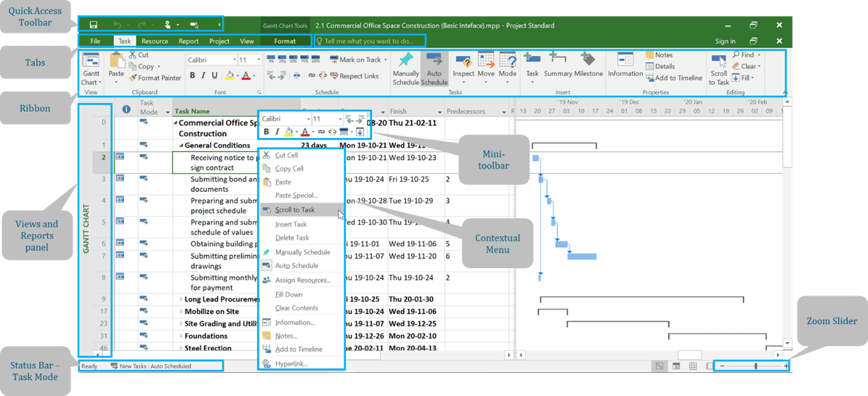Switch to the Format tab
This screenshot has width=868, height=396.
coord(285,41)
